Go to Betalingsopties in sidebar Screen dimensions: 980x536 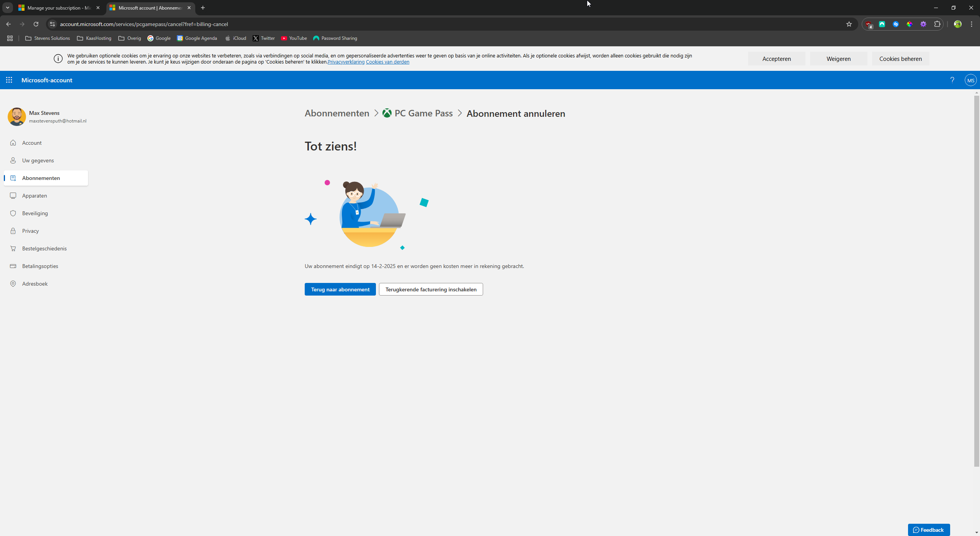pyautogui.click(x=40, y=266)
